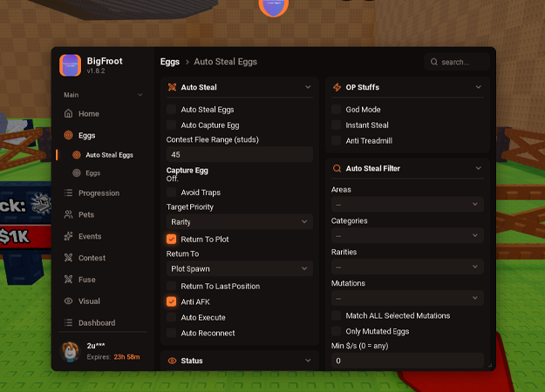Turn on God Mode checkbox
The height and width of the screenshot is (392, 545).
336,110
